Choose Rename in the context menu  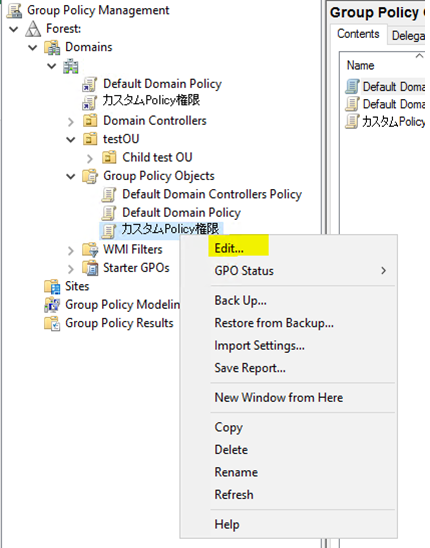[x=289, y=472]
